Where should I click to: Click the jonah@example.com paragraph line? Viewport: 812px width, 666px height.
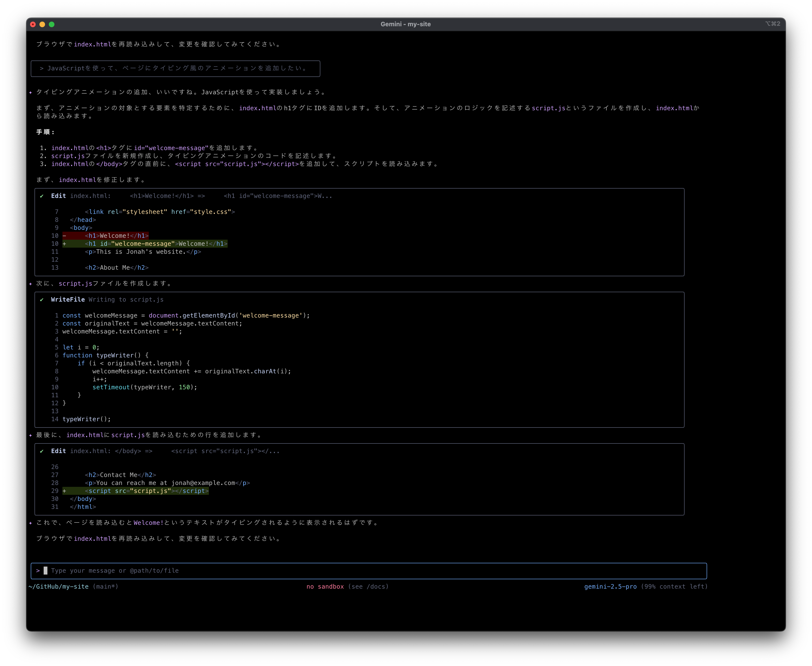167,483
